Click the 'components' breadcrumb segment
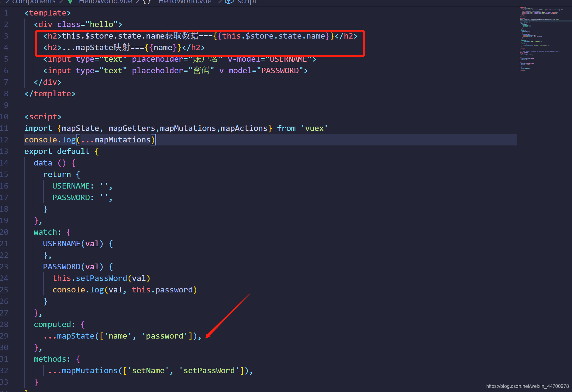This screenshot has height=392, width=572. pos(34,2)
